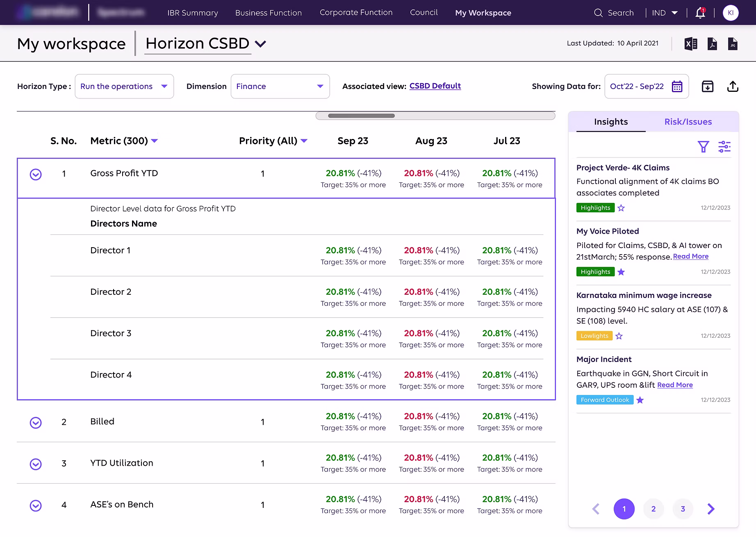756x537 pixels.
Task: Switch to the Risk/Issues tab
Action: 688,122
